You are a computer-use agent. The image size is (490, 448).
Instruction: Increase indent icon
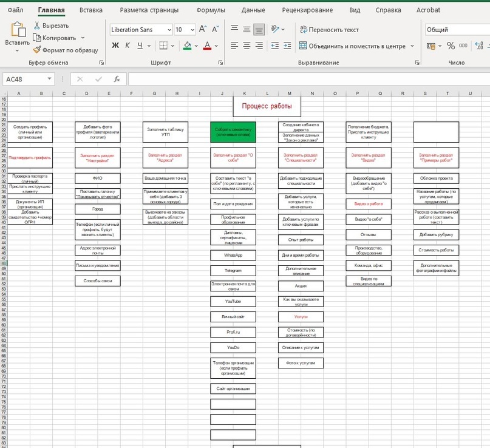click(287, 46)
